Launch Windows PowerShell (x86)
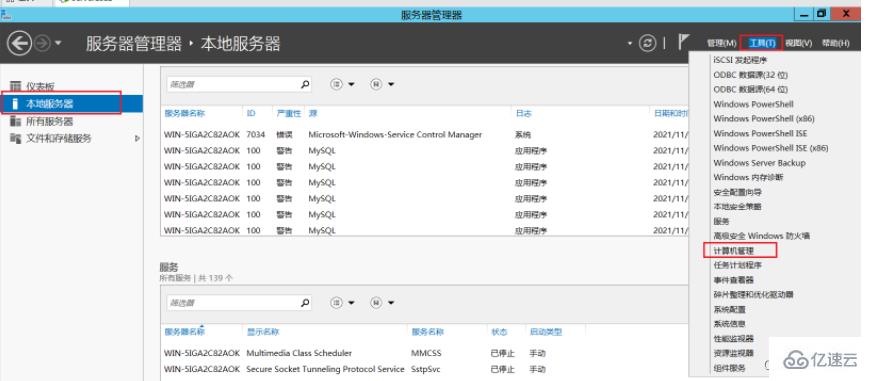The image size is (869, 381). [x=764, y=119]
